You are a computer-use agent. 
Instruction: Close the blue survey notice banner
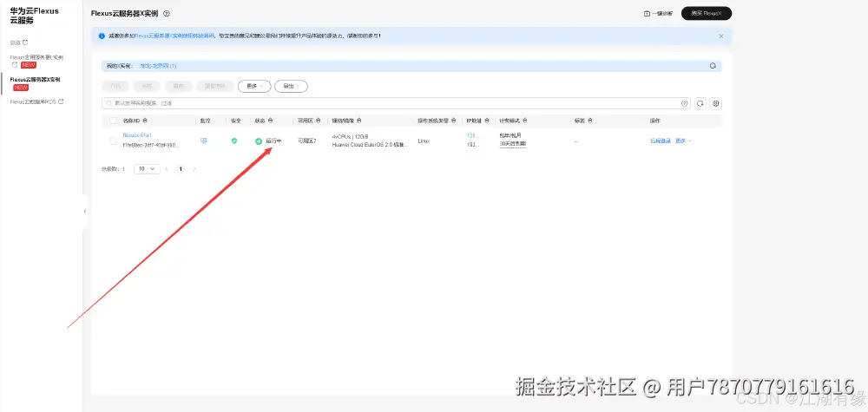720,36
